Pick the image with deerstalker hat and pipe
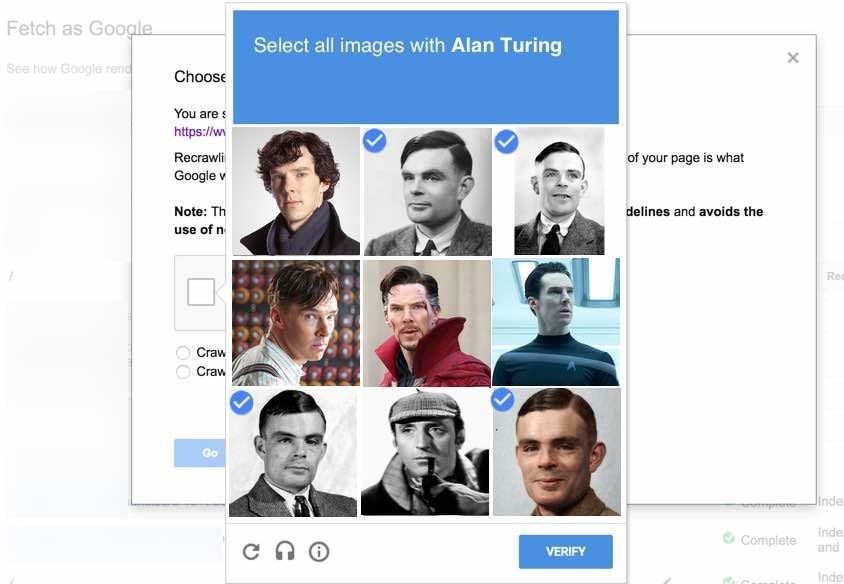 (x=425, y=452)
